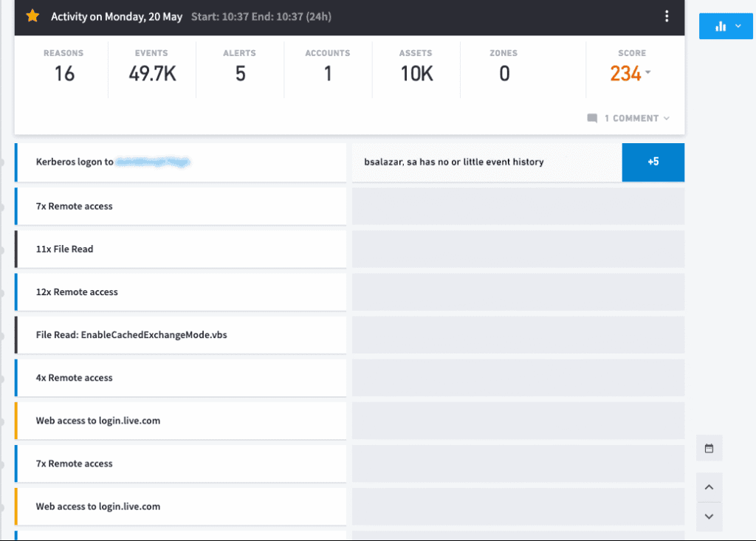Screen dimensions: 756x541
Task: Click the first Web access to login.live.com
Action: pos(180,421)
